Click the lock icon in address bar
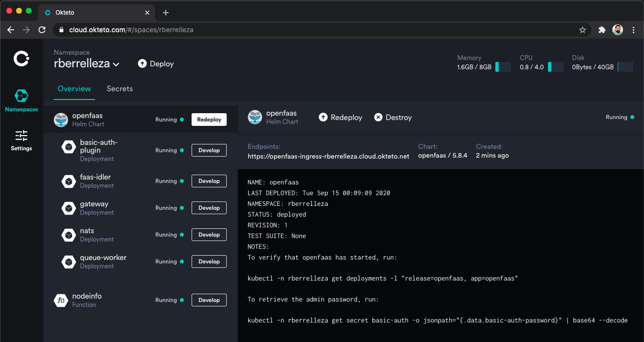This screenshot has width=644, height=342. (61, 30)
